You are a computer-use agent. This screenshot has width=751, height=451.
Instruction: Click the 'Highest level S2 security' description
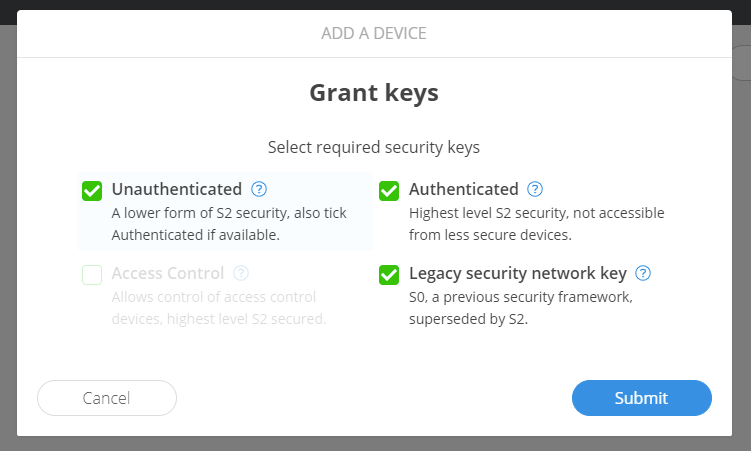pyautogui.click(x=536, y=223)
